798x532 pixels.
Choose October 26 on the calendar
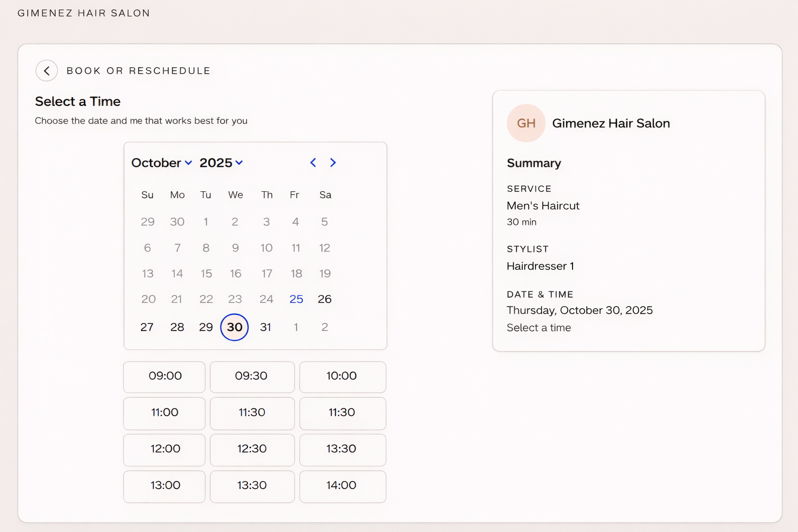tap(325, 299)
